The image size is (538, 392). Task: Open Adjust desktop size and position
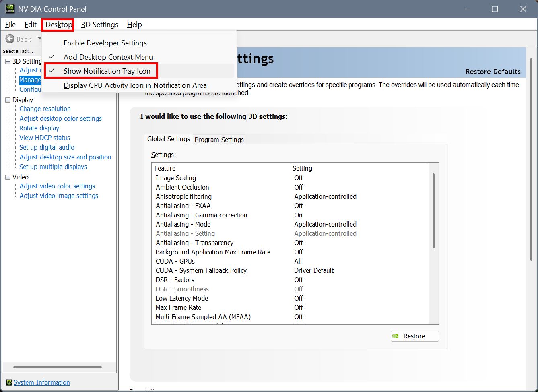click(66, 157)
